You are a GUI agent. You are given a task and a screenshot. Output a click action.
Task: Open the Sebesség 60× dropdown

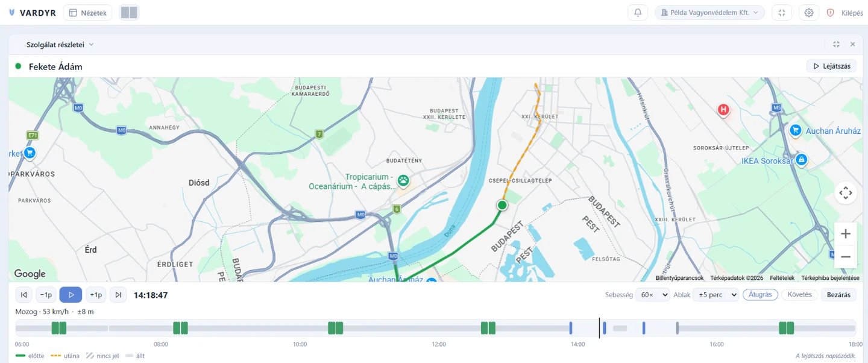pos(653,295)
